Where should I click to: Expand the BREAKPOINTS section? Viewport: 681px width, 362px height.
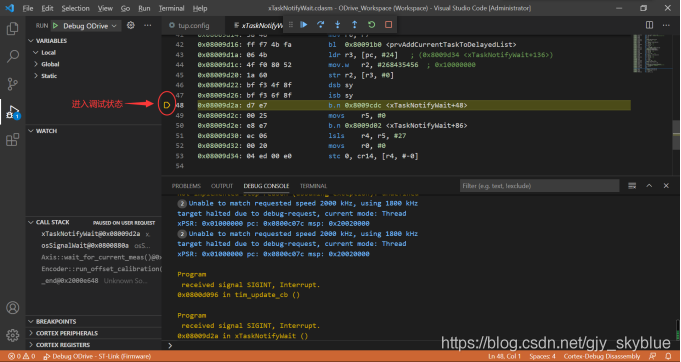pyautogui.click(x=52, y=322)
